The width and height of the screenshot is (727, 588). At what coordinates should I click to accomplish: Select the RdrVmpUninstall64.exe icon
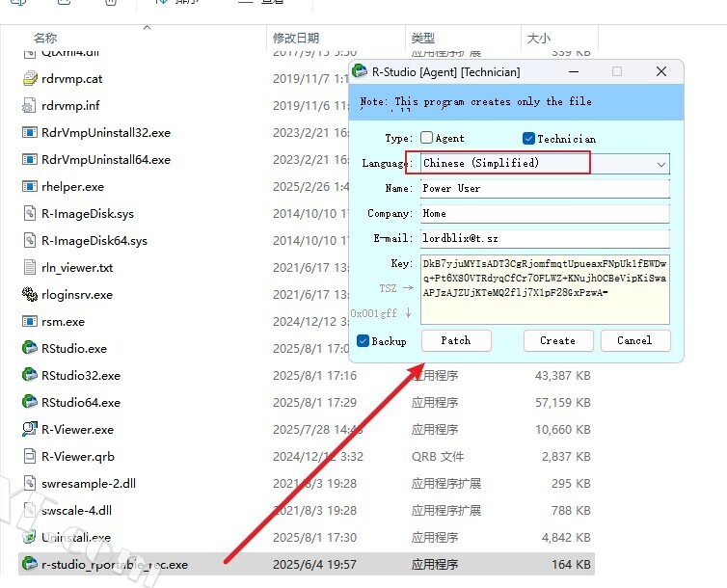point(30,159)
